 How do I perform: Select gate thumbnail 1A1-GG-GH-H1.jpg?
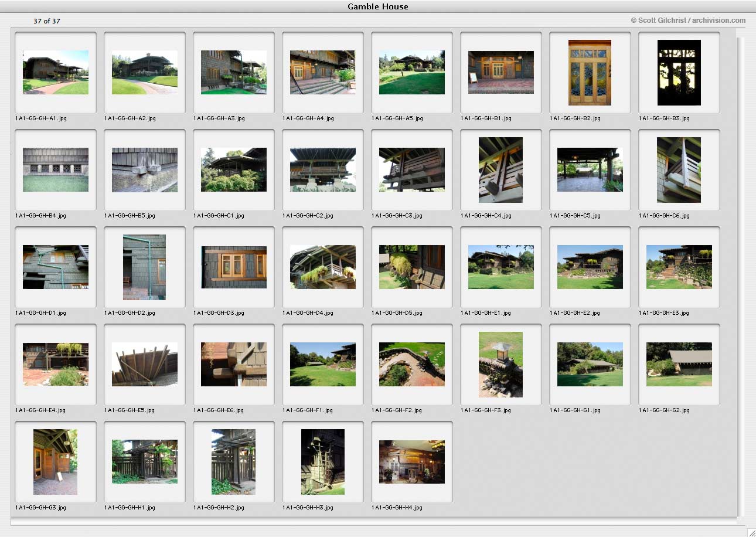145,461
